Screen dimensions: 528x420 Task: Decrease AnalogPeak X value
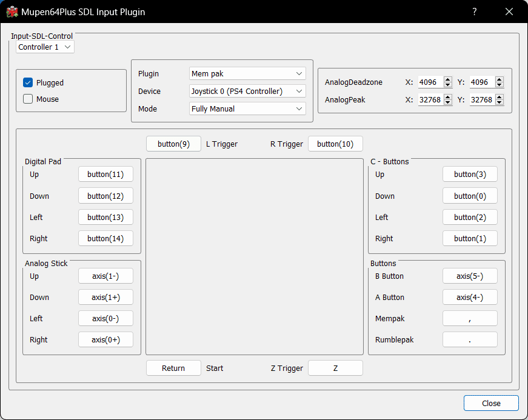click(x=448, y=102)
